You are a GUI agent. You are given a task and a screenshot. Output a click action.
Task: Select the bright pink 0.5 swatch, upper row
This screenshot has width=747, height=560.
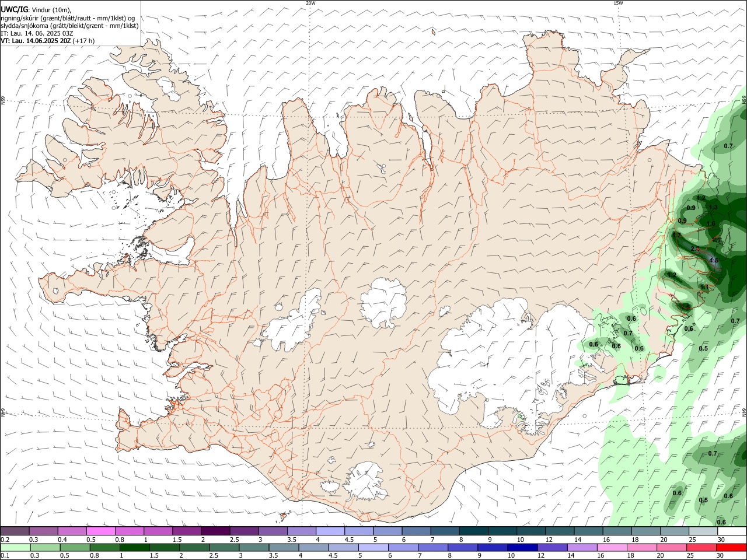pos(100,531)
